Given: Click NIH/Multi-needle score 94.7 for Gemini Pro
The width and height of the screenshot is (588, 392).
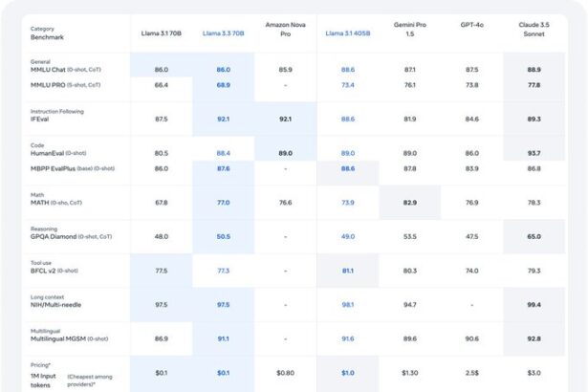Looking at the screenshot, I should (x=410, y=305).
